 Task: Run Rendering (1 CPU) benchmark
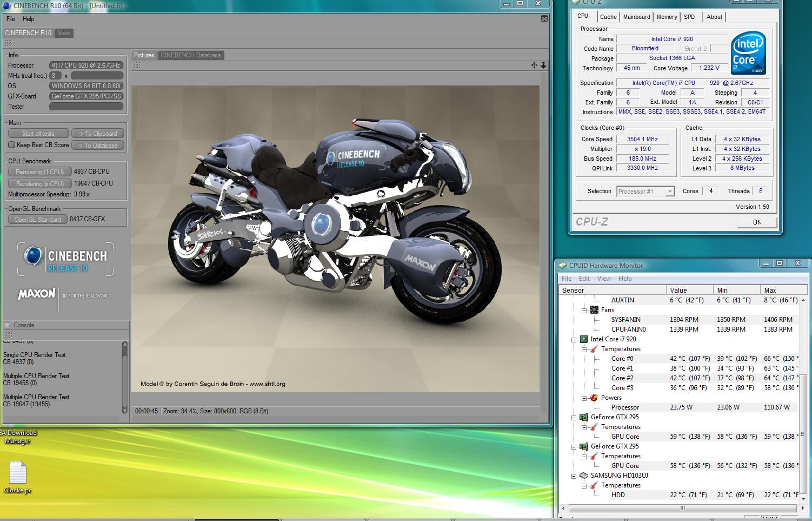coord(39,172)
